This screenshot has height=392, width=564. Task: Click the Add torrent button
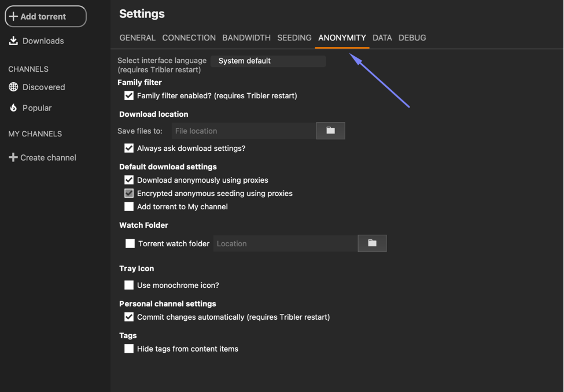45,16
